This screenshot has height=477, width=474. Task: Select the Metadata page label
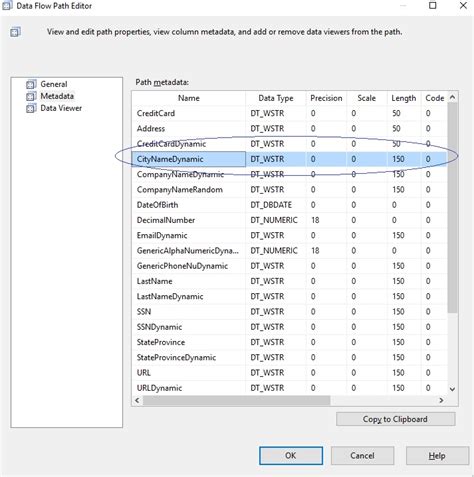tap(57, 96)
